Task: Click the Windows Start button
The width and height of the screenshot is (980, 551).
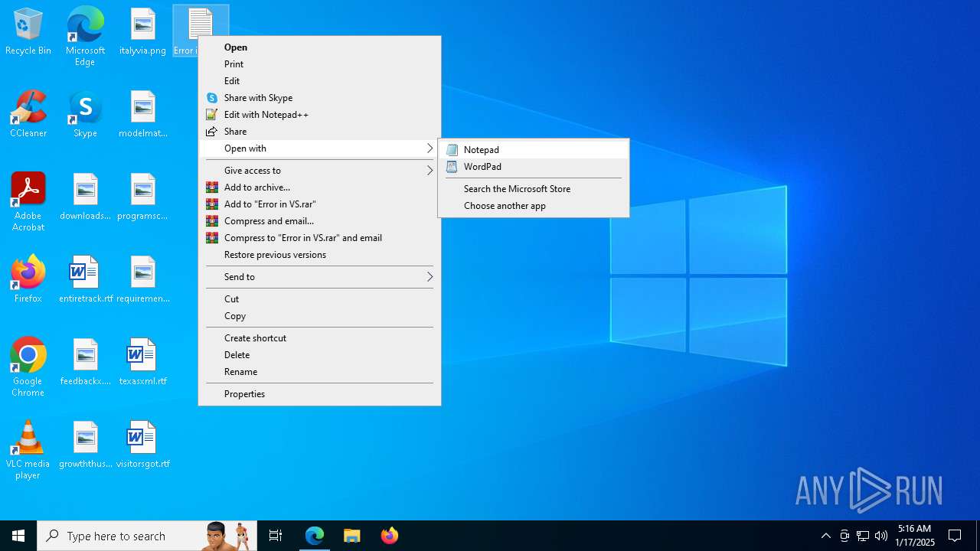Action: [x=18, y=536]
